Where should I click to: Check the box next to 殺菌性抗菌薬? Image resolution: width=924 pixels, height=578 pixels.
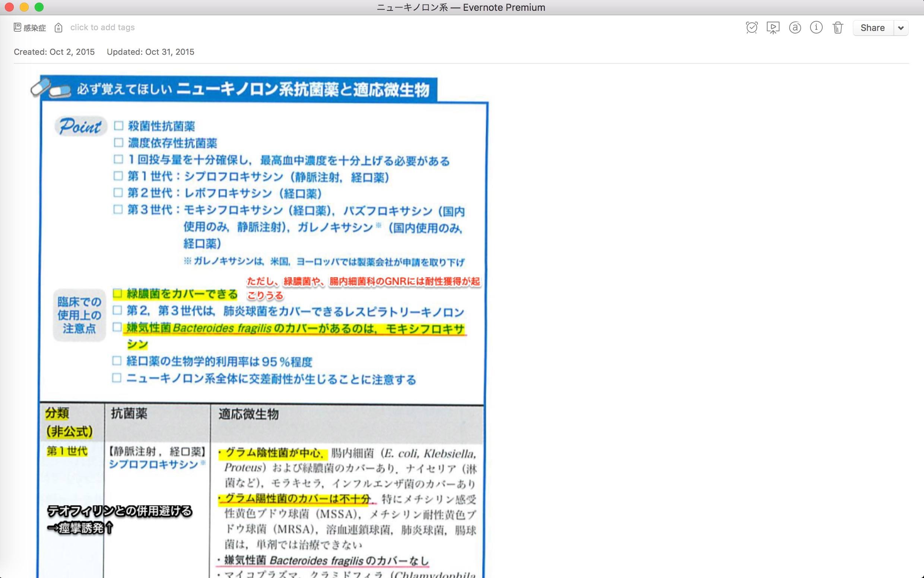118,125
